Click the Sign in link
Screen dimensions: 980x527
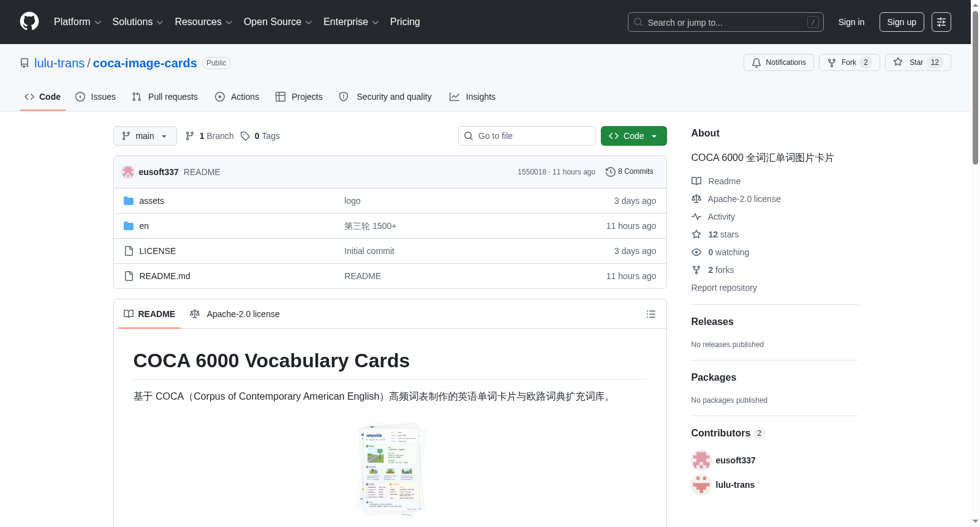pyautogui.click(x=851, y=22)
